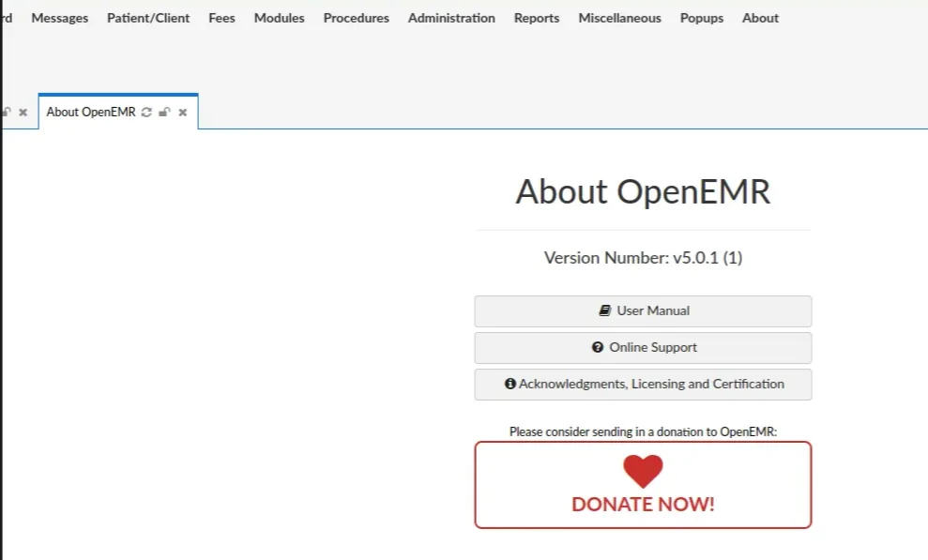Click the Online Support button

(643, 348)
